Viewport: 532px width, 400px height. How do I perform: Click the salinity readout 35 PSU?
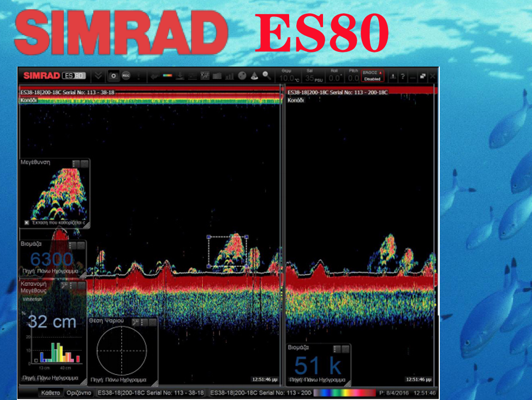[x=314, y=79]
